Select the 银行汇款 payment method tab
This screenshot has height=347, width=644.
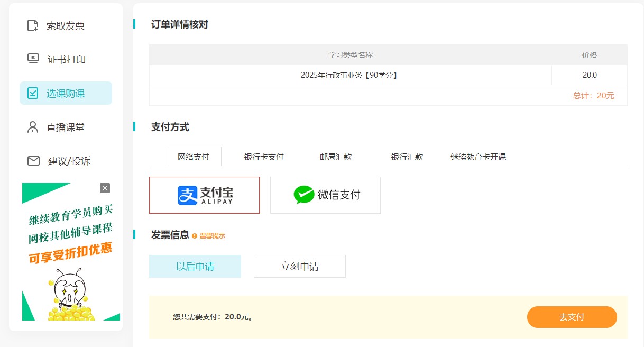406,156
